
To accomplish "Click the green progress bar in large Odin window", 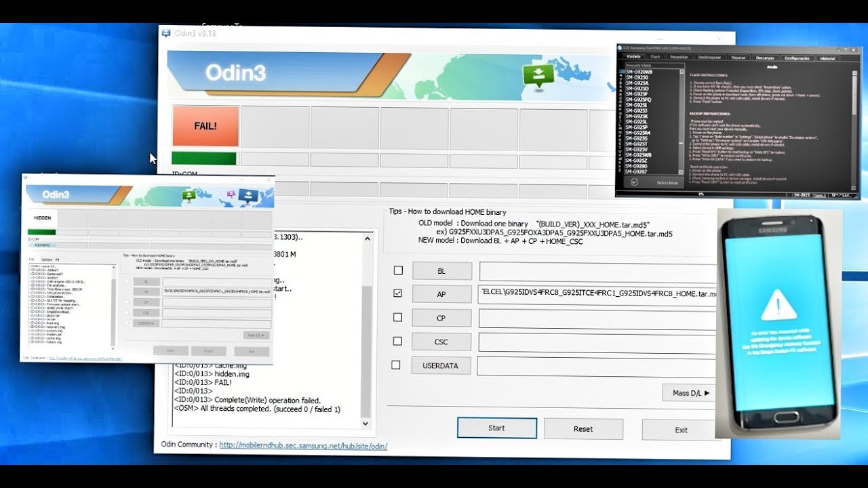I will coord(204,159).
